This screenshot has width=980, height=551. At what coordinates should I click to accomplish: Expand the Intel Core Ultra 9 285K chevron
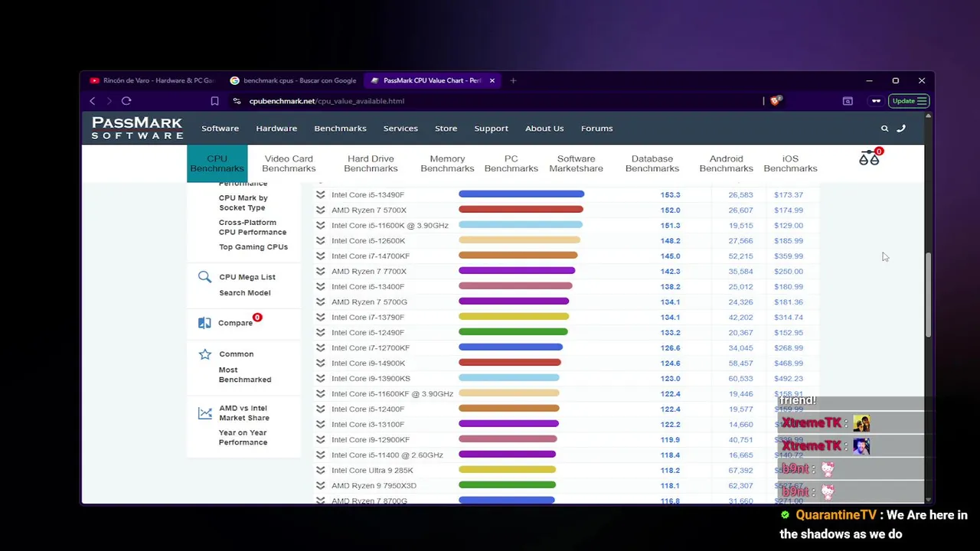coord(321,471)
